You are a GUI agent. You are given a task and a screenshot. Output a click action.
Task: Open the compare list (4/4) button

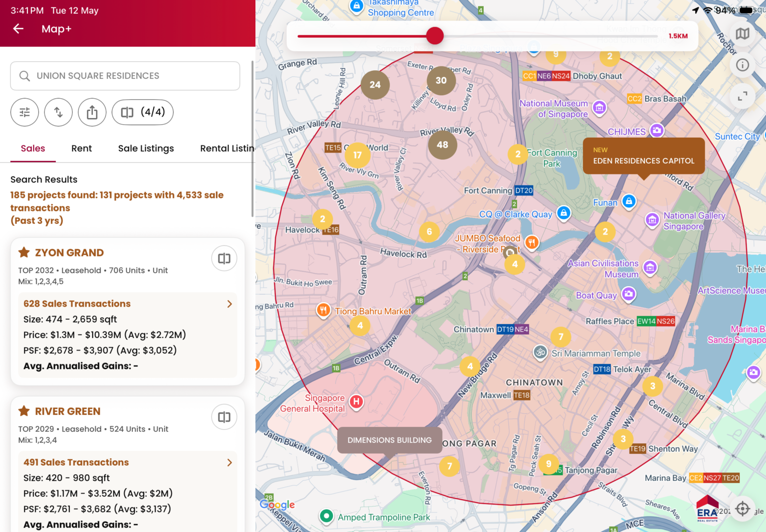(143, 112)
